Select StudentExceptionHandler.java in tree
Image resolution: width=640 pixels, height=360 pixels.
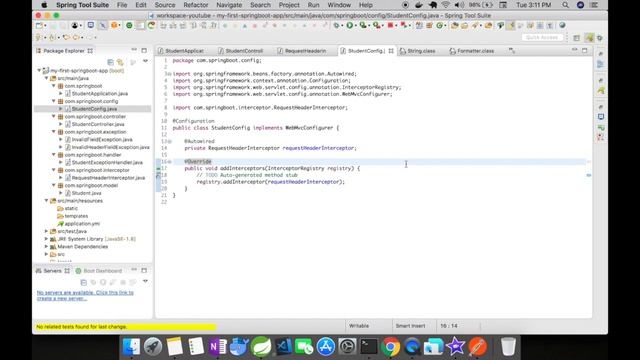point(107,162)
